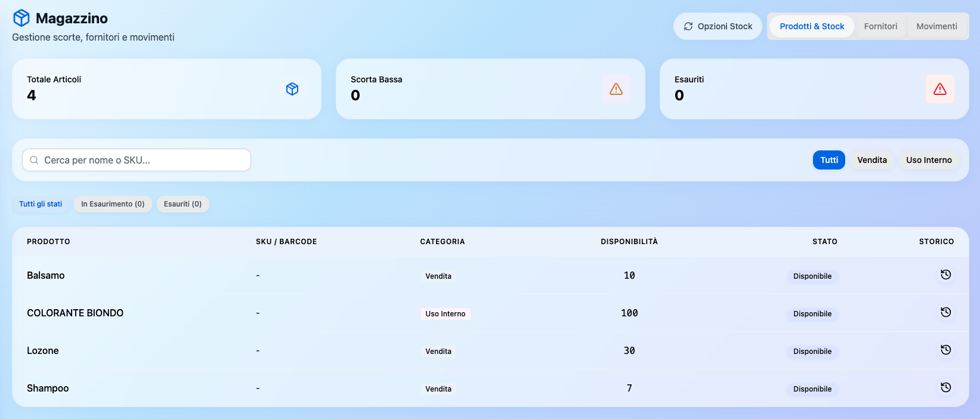Select the Tutti filter button

(x=828, y=160)
